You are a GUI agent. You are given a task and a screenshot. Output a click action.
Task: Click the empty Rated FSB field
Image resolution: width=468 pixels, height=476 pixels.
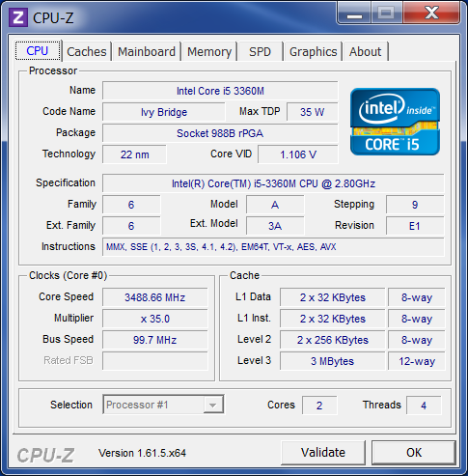coord(155,361)
